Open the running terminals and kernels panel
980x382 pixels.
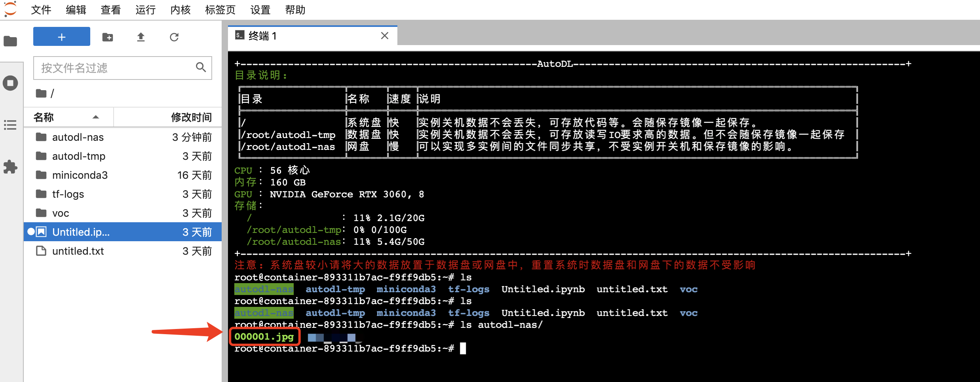click(x=10, y=83)
